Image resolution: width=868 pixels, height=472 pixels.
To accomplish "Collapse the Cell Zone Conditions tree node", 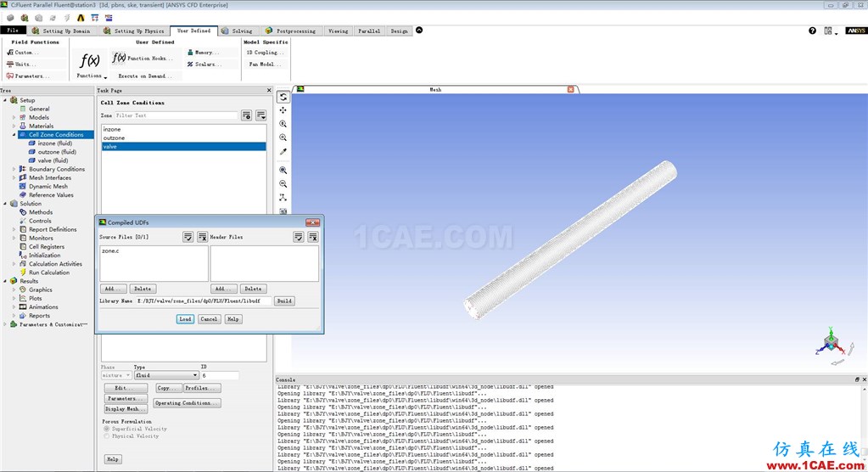I will point(14,135).
